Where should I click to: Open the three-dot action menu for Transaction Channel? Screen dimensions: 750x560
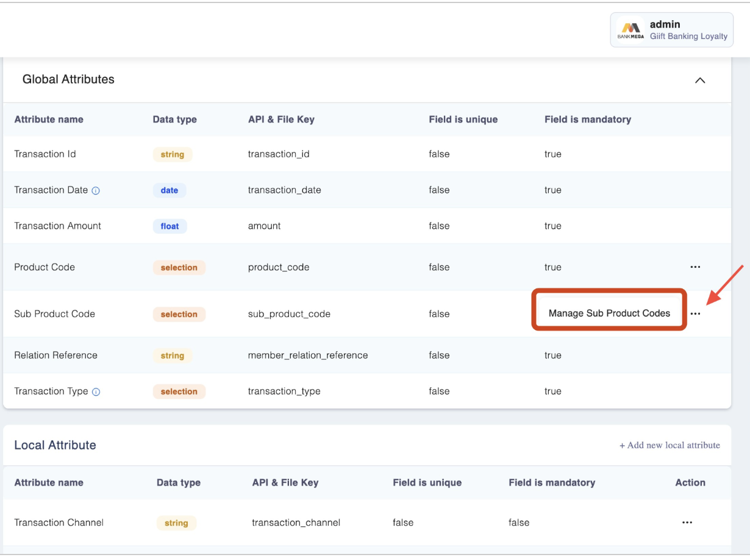coord(687,523)
